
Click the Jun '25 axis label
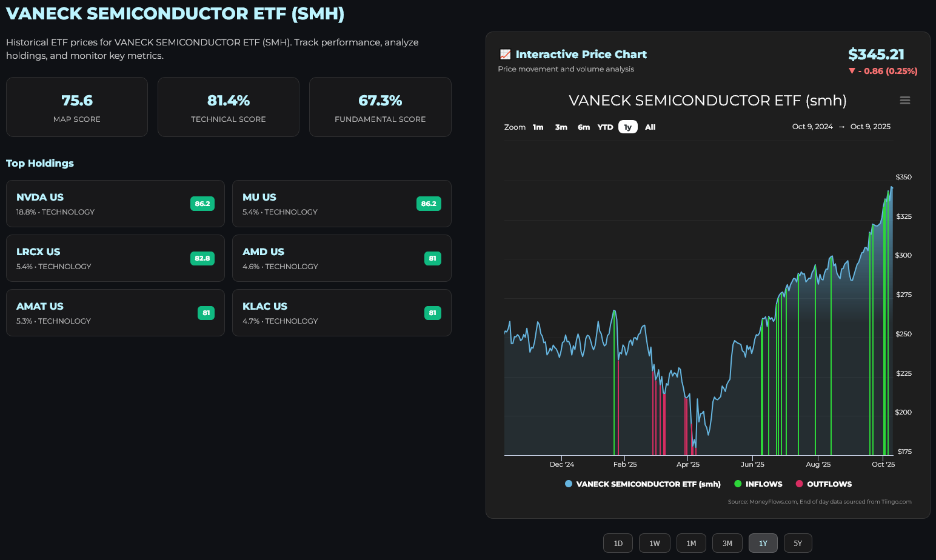(x=752, y=464)
